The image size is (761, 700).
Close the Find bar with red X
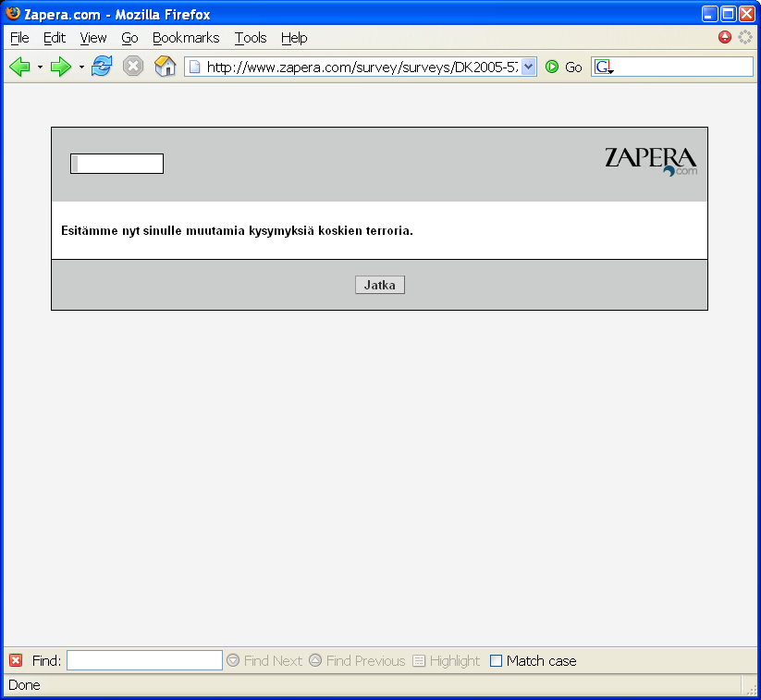coord(16,660)
